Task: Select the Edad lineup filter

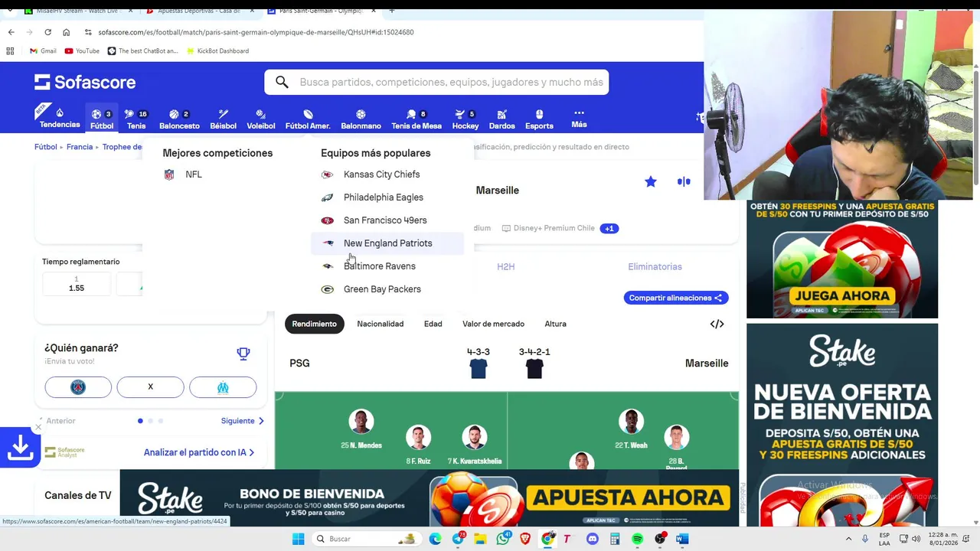Action: tap(433, 324)
